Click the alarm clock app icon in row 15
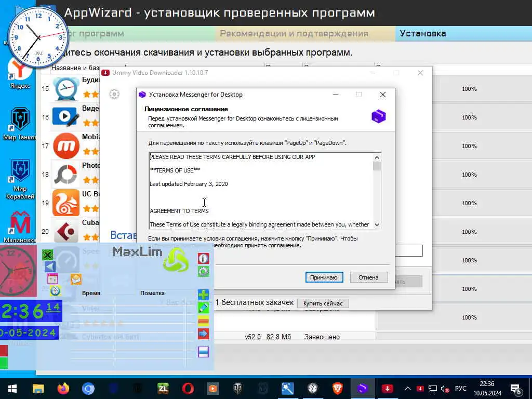Viewport: 532px width, 399px height. click(x=66, y=89)
